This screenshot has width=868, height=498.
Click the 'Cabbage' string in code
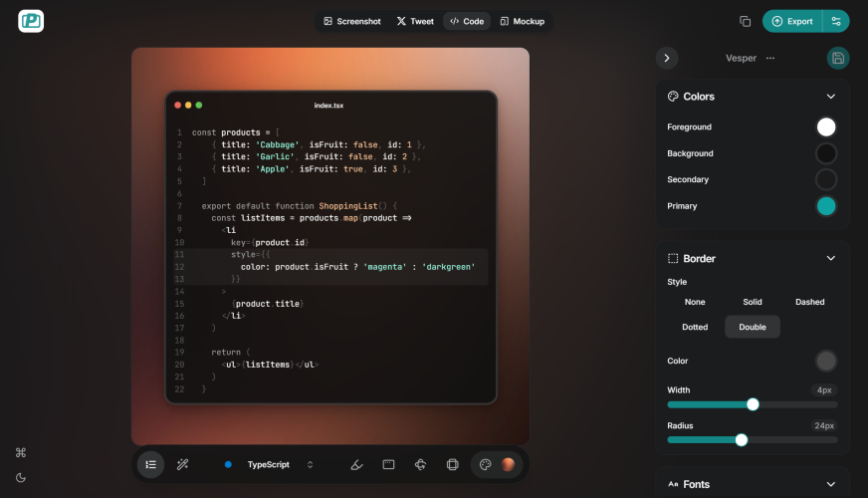tap(278, 144)
